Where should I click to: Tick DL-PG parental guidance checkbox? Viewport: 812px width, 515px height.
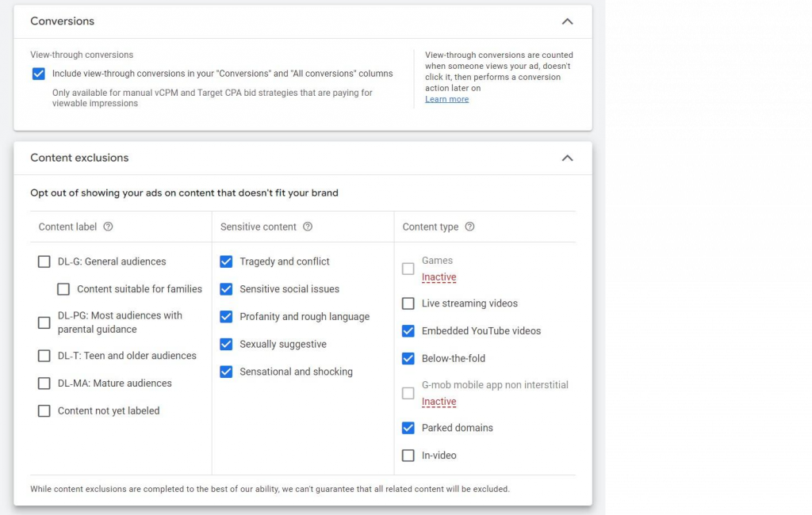coord(44,322)
